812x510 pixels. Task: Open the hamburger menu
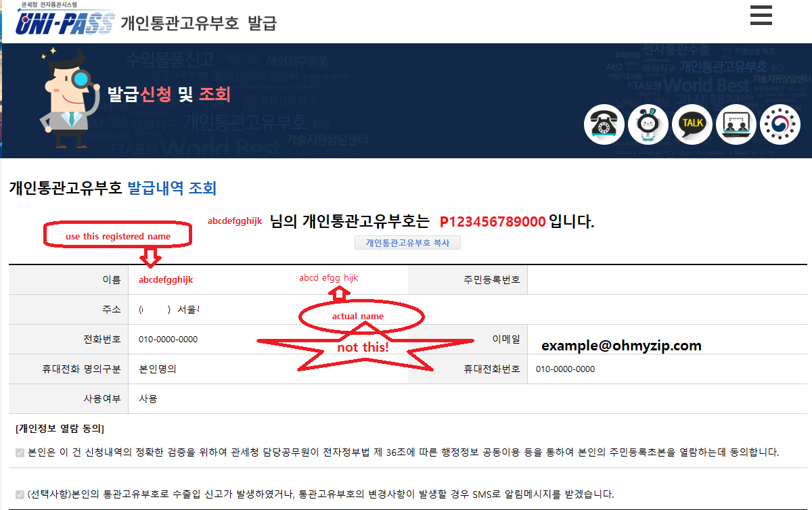[x=761, y=15]
